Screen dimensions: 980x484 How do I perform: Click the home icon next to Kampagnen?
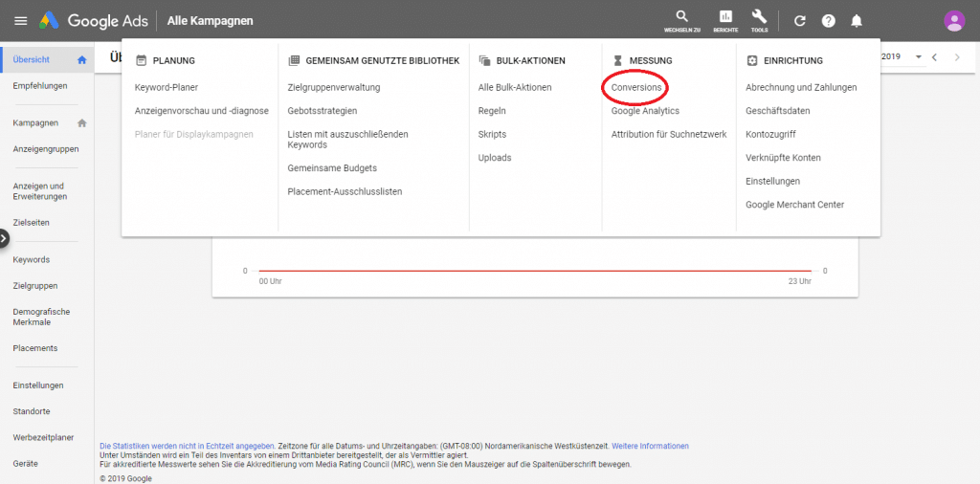(x=82, y=123)
